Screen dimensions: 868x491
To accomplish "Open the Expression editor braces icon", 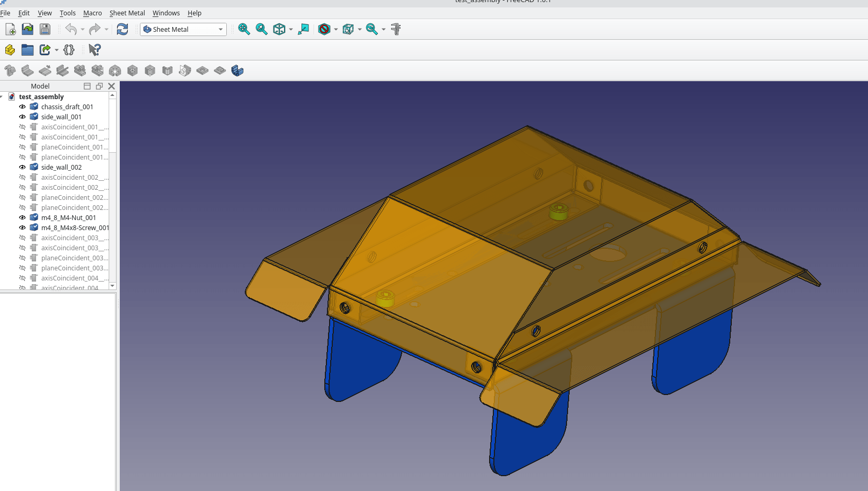I will (69, 50).
